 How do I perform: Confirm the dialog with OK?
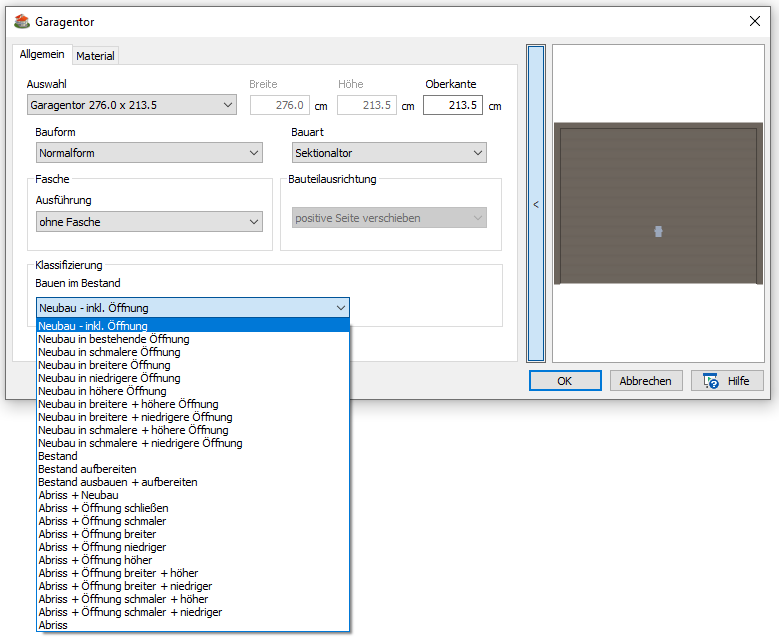click(x=564, y=381)
